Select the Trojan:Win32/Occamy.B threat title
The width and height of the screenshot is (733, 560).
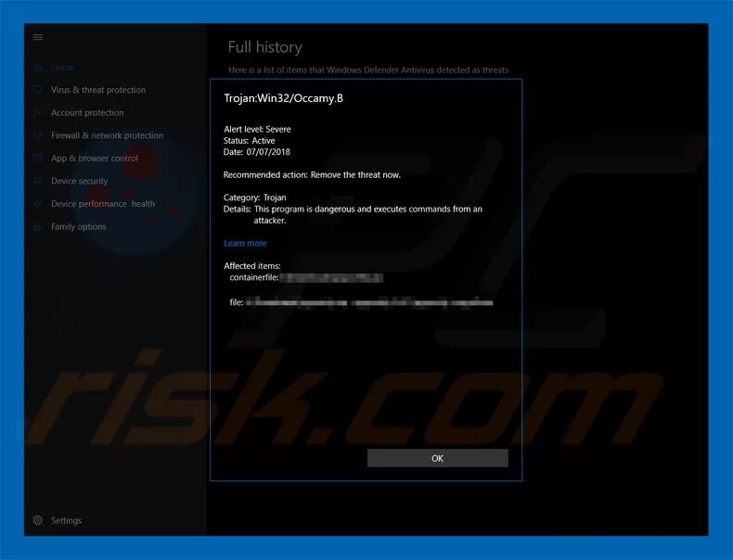click(x=283, y=98)
